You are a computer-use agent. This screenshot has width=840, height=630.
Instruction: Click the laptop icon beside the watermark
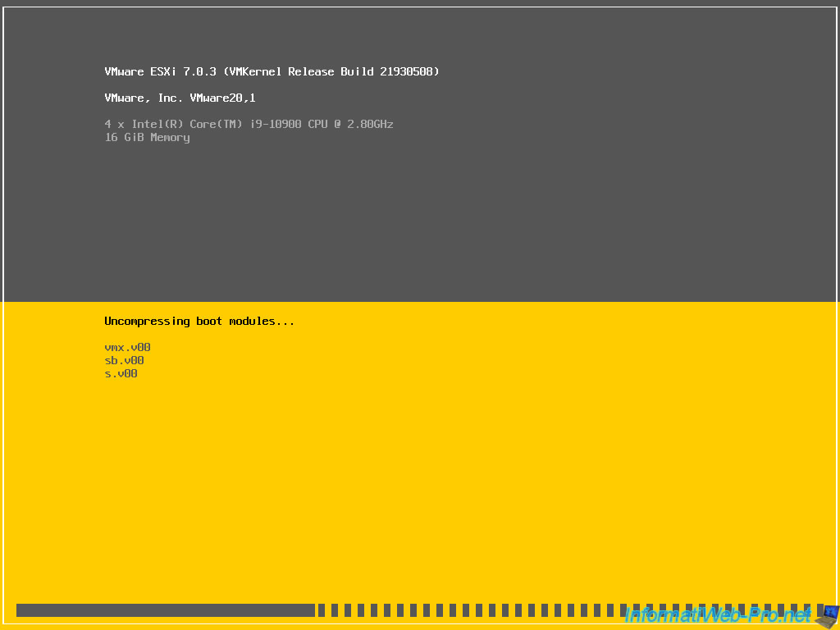(x=829, y=614)
